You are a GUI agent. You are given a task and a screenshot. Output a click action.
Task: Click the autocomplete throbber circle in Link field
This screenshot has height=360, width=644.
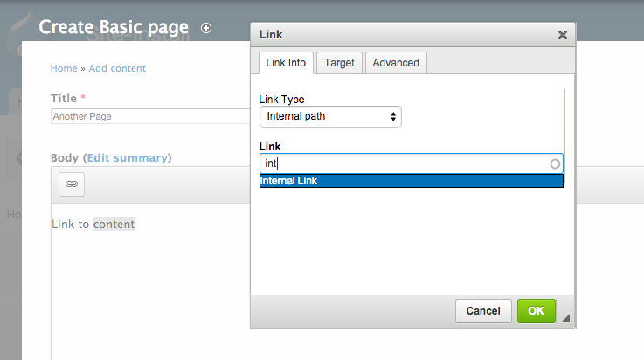pos(554,163)
